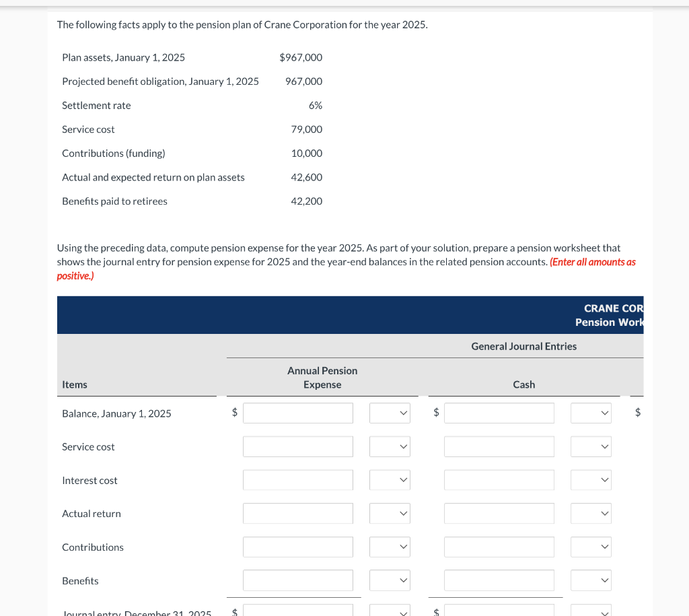Select the Benefits pension expense amount box
The height and width of the screenshot is (616, 689).
point(298,580)
